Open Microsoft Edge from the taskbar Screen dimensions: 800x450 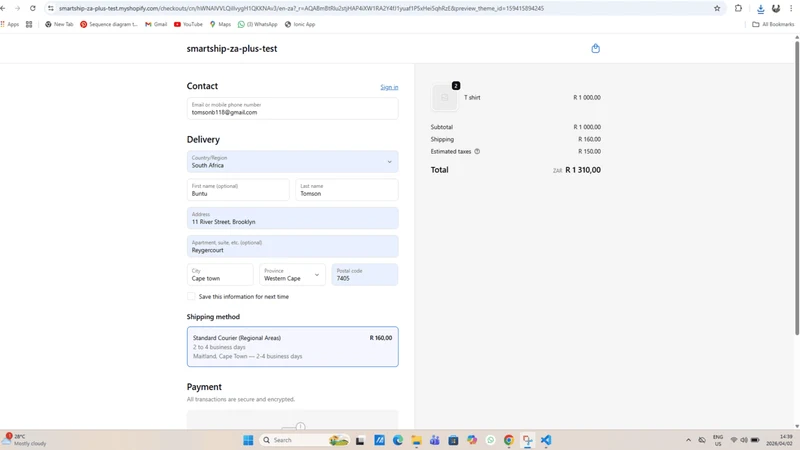coord(397,440)
